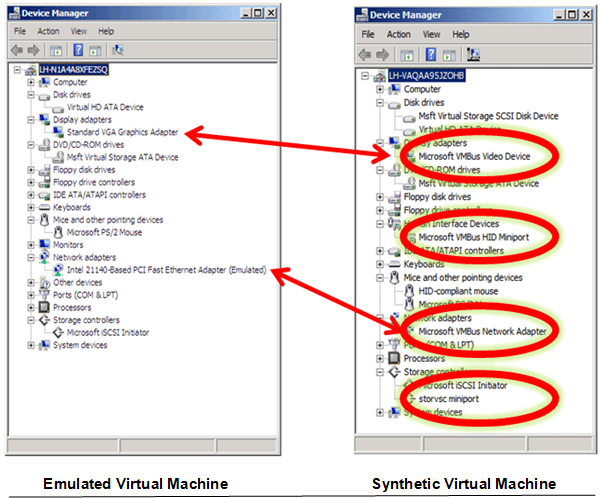Select storvsc miniport

(448, 399)
